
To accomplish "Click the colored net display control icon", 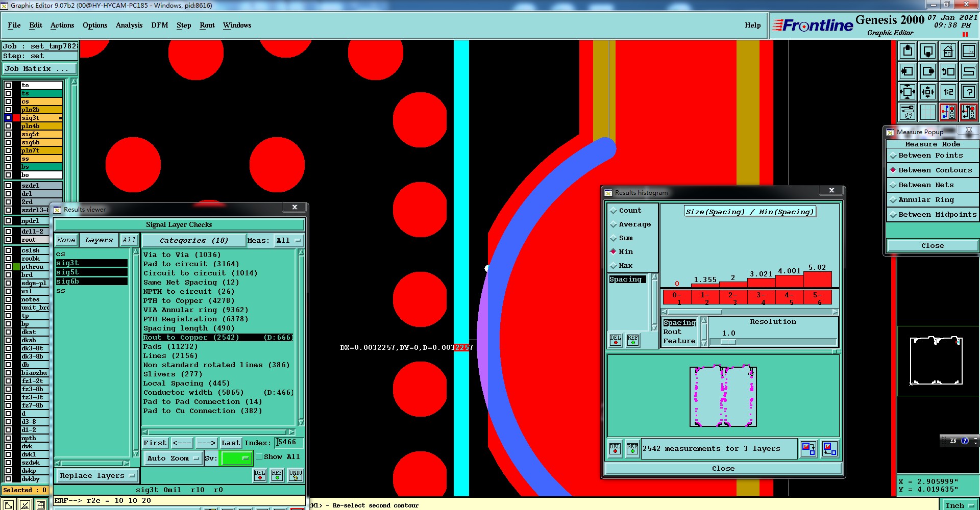I will tap(948, 112).
